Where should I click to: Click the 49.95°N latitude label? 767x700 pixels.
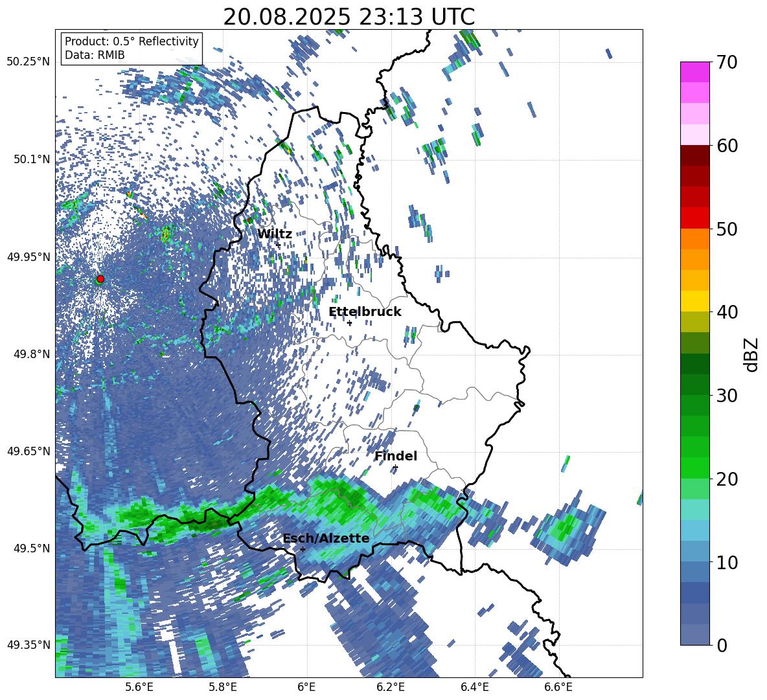coord(29,257)
